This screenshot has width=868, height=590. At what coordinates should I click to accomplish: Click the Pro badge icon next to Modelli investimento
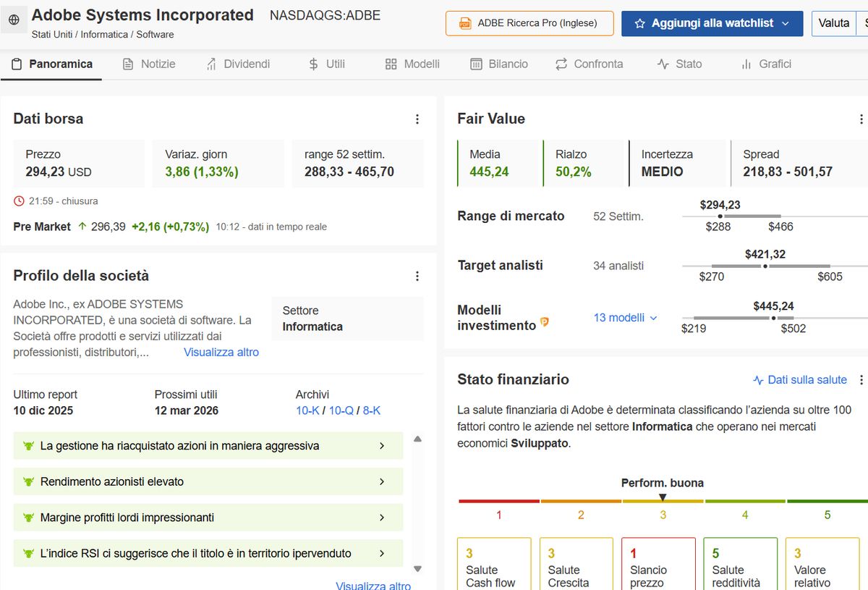click(545, 322)
